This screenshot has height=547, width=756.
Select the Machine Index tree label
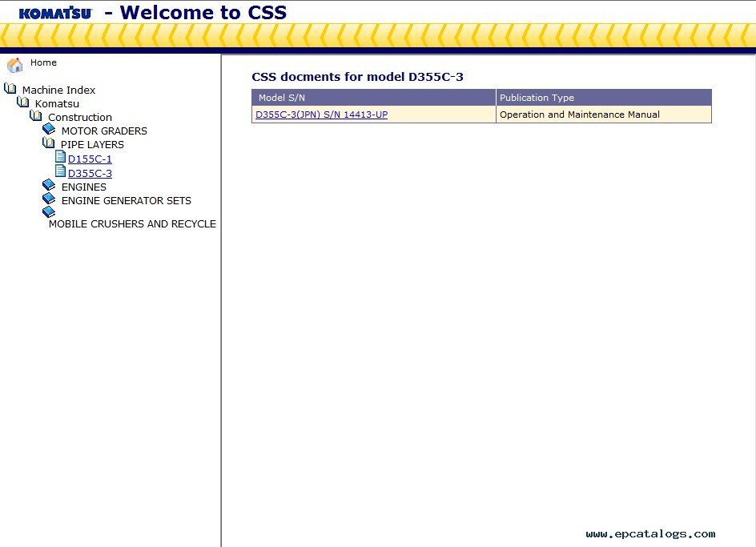58,90
